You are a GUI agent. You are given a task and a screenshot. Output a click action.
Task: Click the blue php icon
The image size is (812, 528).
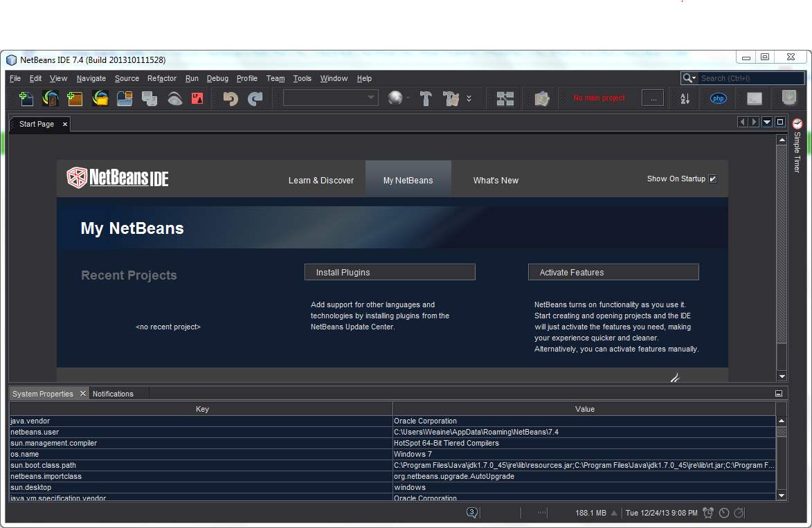point(719,98)
